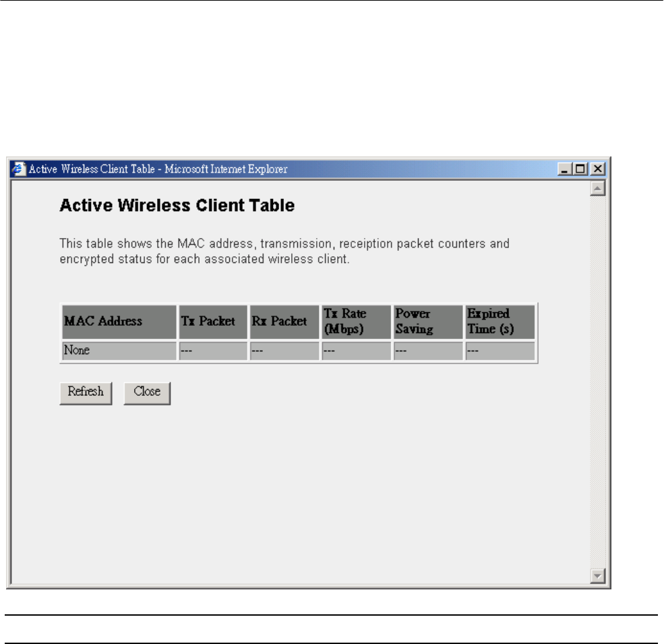Select the Expired Time (s) column header
The width and height of the screenshot is (664, 644).
pyautogui.click(x=500, y=322)
